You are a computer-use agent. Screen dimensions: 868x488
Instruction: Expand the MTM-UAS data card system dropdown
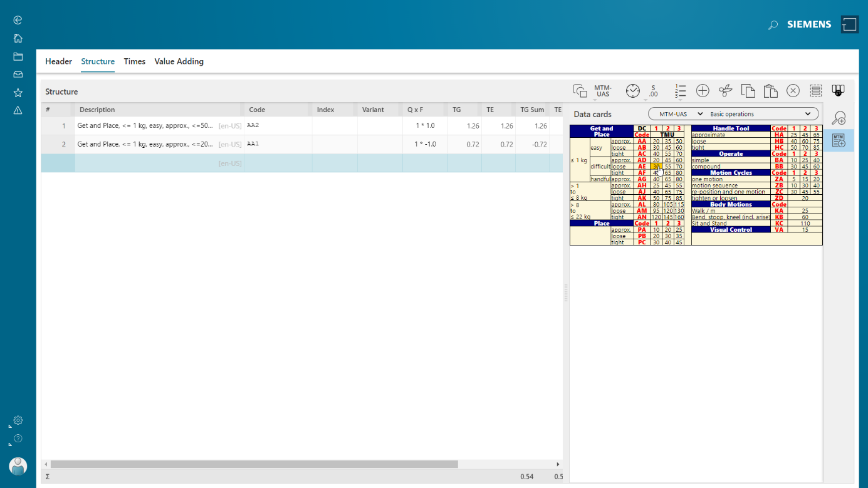pos(677,114)
